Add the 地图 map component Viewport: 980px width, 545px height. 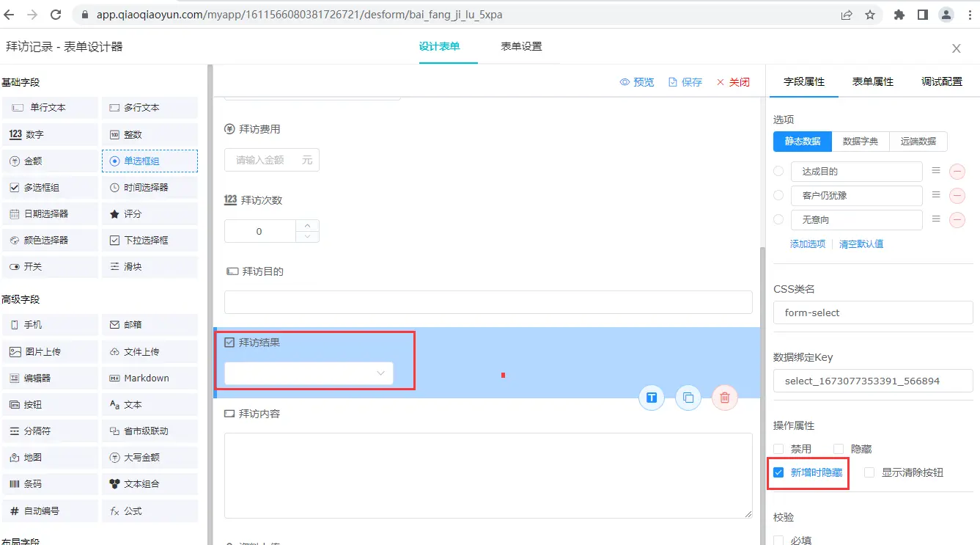[x=50, y=457]
